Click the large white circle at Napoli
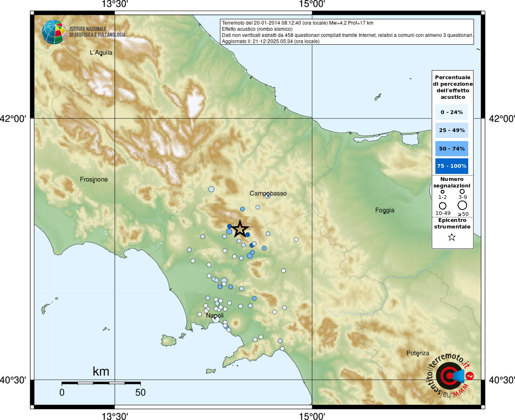The image size is (515, 420). 215,319
